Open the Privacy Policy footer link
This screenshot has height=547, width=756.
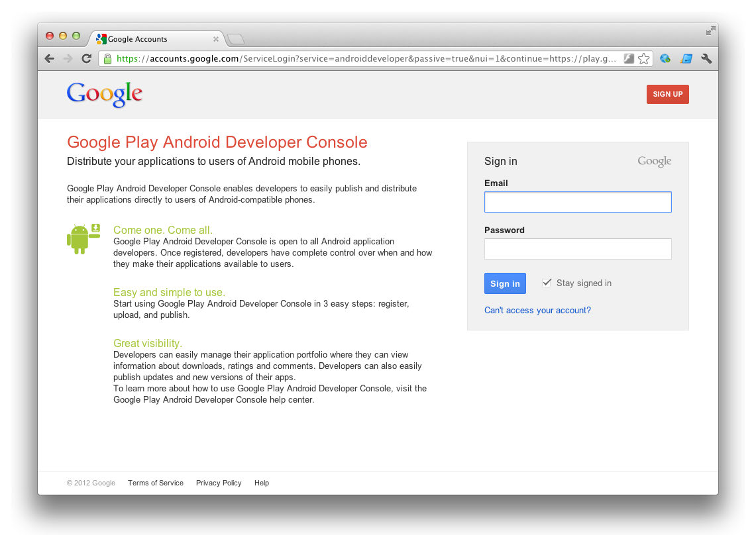point(219,483)
